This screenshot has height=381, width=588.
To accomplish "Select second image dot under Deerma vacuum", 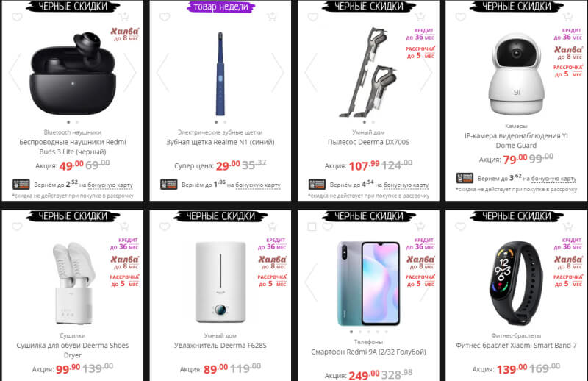I will pos(373,122).
